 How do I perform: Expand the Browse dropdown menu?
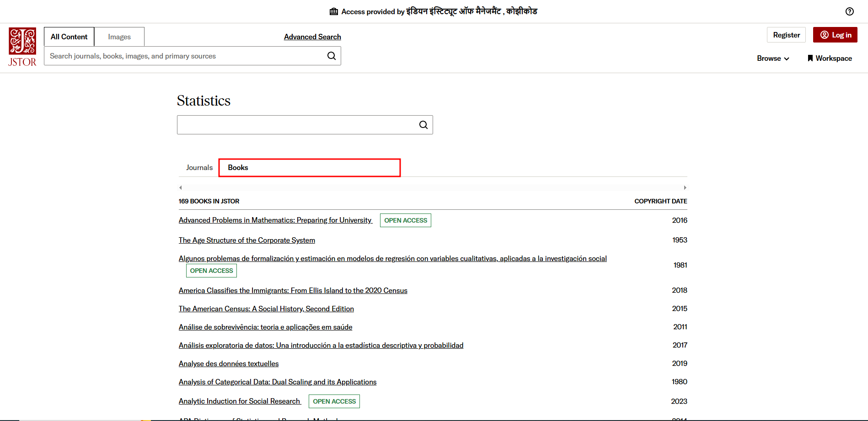point(773,58)
